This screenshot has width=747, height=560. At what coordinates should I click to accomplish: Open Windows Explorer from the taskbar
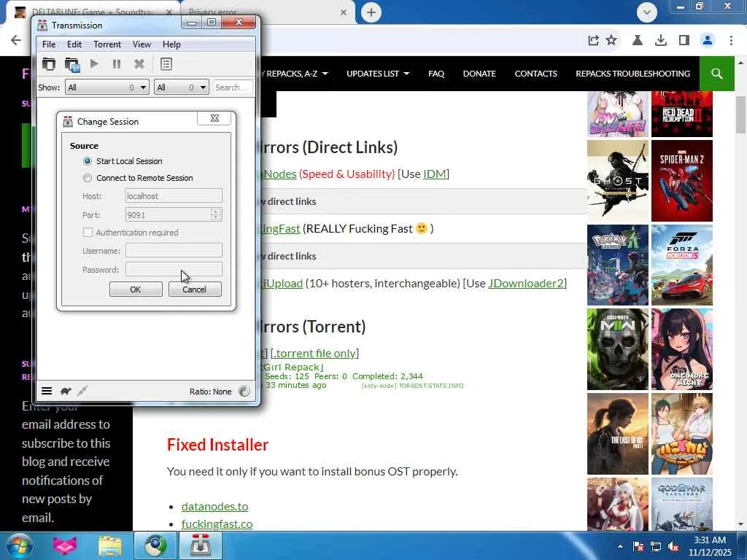(110, 545)
